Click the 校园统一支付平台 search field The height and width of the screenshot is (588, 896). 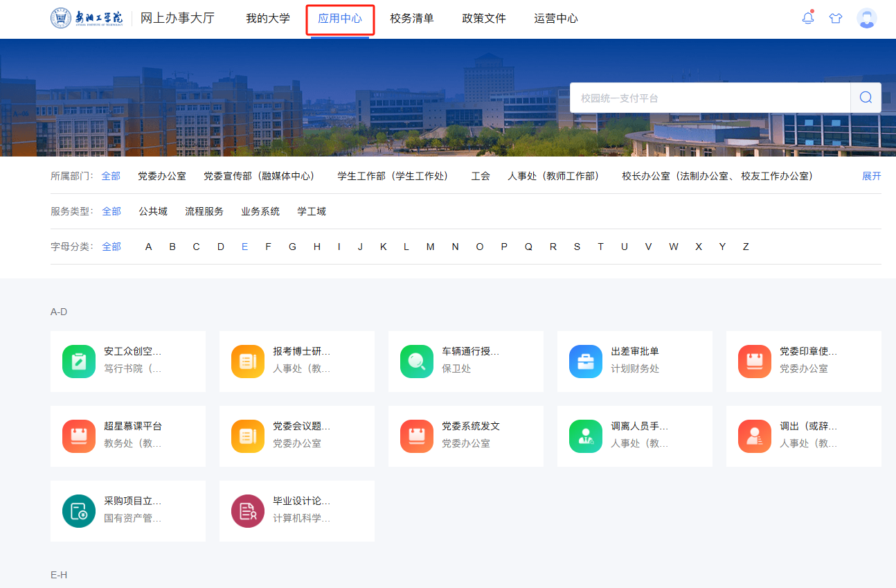pos(710,98)
